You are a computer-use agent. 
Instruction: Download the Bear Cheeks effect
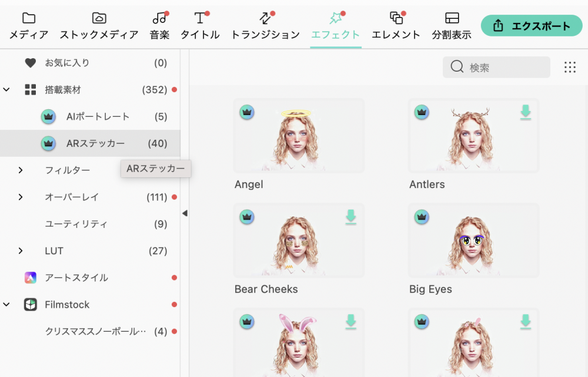(x=351, y=217)
